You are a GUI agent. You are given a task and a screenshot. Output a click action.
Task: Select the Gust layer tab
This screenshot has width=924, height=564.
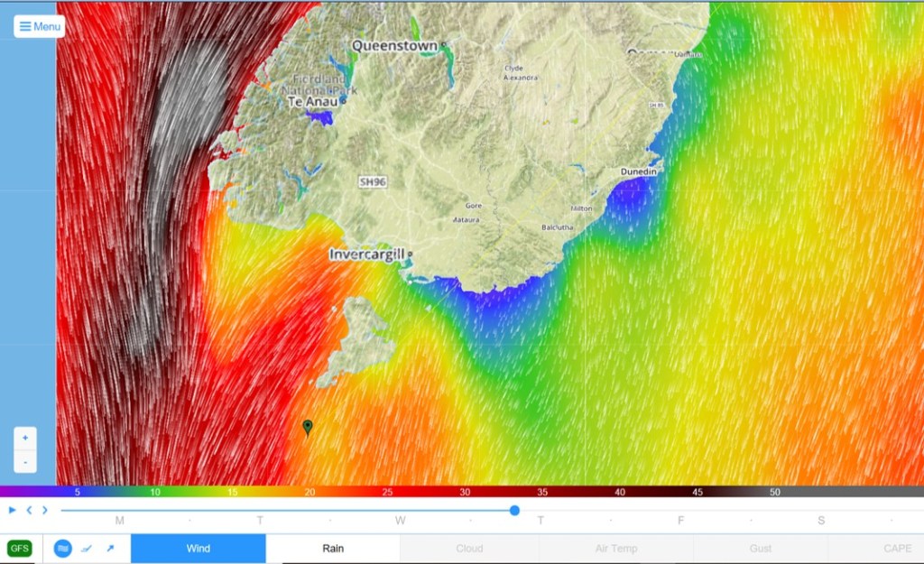click(761, 549)
